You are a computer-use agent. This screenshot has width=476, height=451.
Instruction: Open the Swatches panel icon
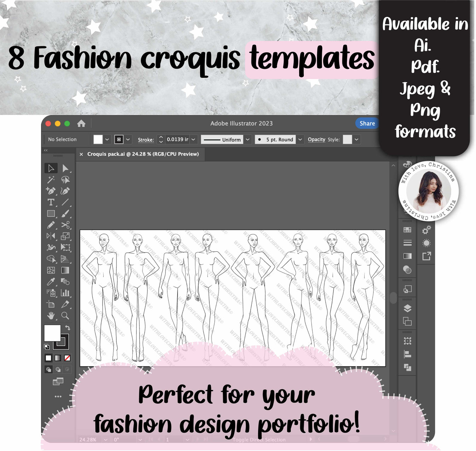pos(407,230)
